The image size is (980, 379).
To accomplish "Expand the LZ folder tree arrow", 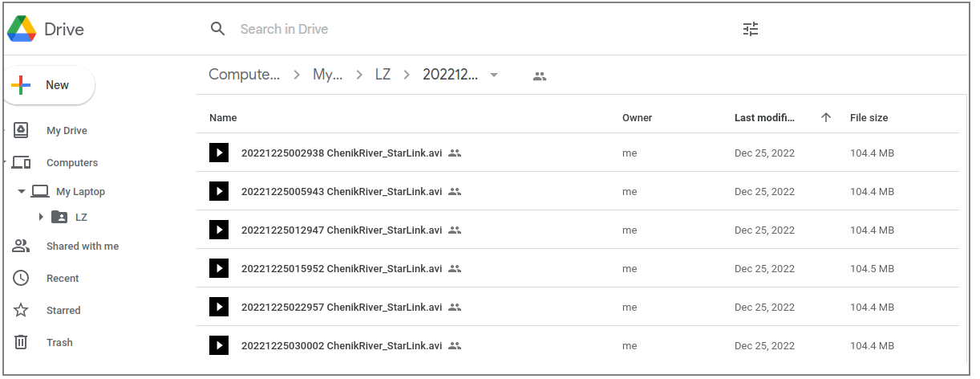I will [41, 217].
